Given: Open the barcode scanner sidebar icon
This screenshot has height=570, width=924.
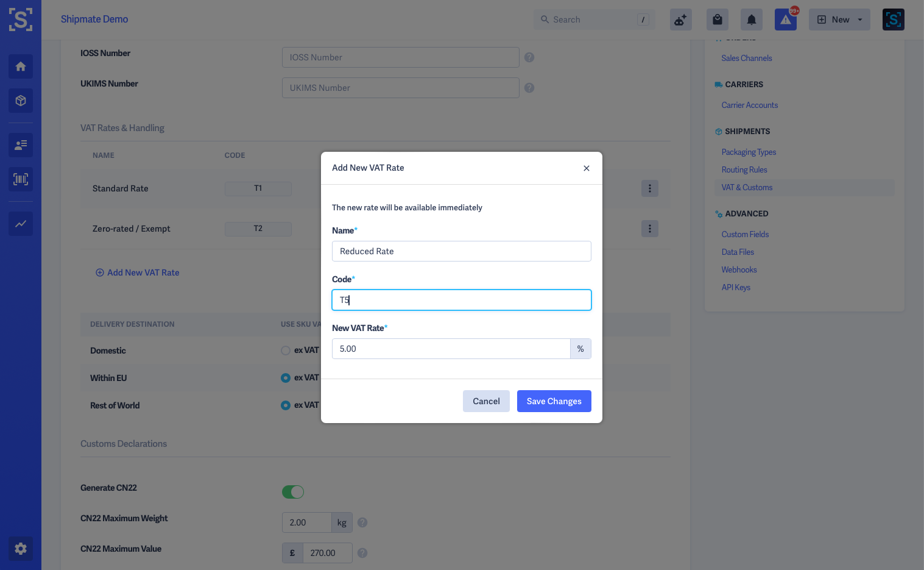Looking at the screenshot, I should click(x=21, y=179).
